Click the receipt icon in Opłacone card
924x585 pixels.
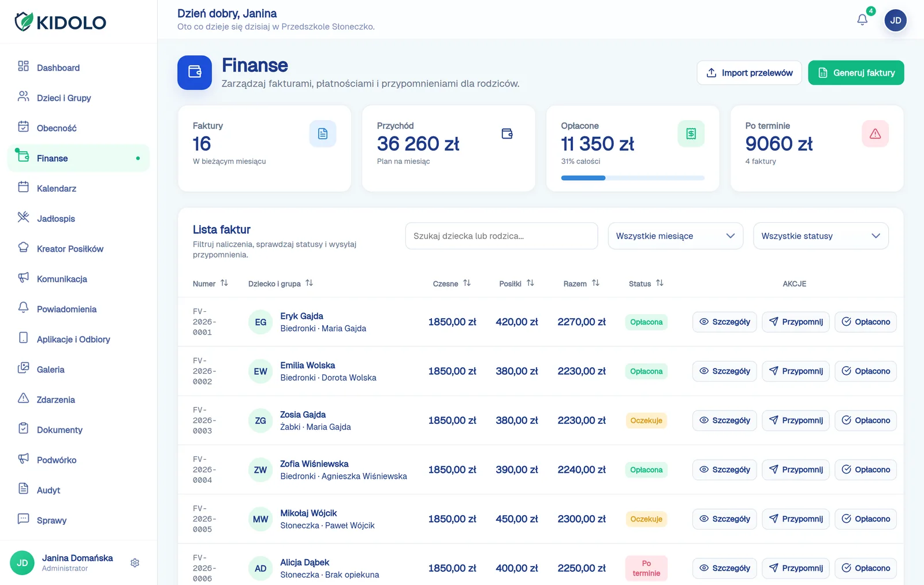pos(691,133)
